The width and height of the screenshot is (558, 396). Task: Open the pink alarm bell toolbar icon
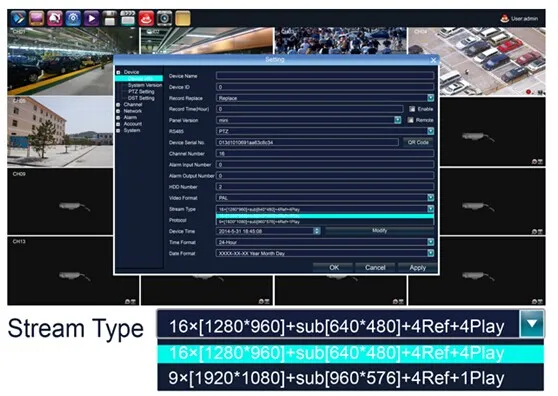coord(55,19)
